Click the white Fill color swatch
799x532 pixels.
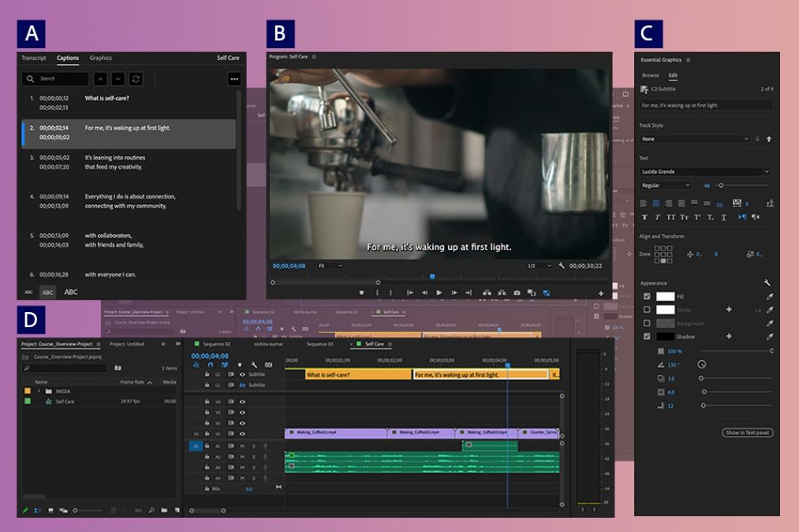tap(666, 296)
